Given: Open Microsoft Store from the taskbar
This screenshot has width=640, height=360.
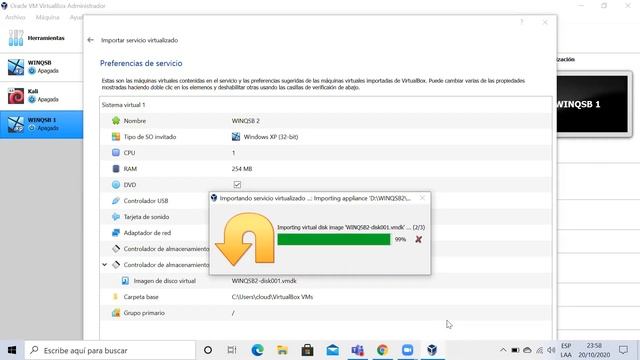Looking at the screenshot, I should pyautogui.click(x=307, y=350).
